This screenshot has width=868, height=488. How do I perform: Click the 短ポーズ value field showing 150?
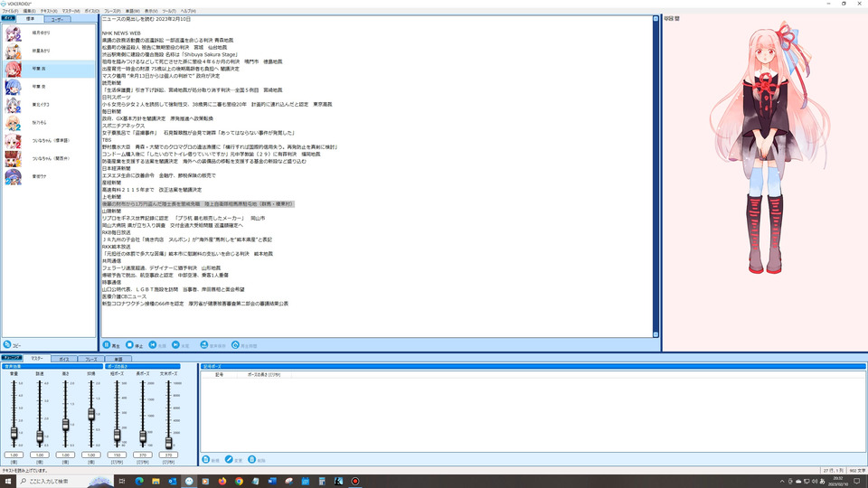[x=117, y=455]
